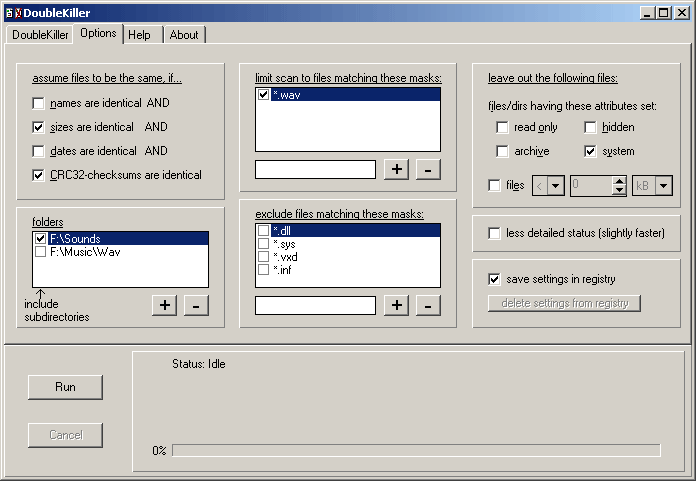Open the file size comparison operator dropdown
Image resolution: width=696 pixels, height=481 pixels.
(555, 185)
